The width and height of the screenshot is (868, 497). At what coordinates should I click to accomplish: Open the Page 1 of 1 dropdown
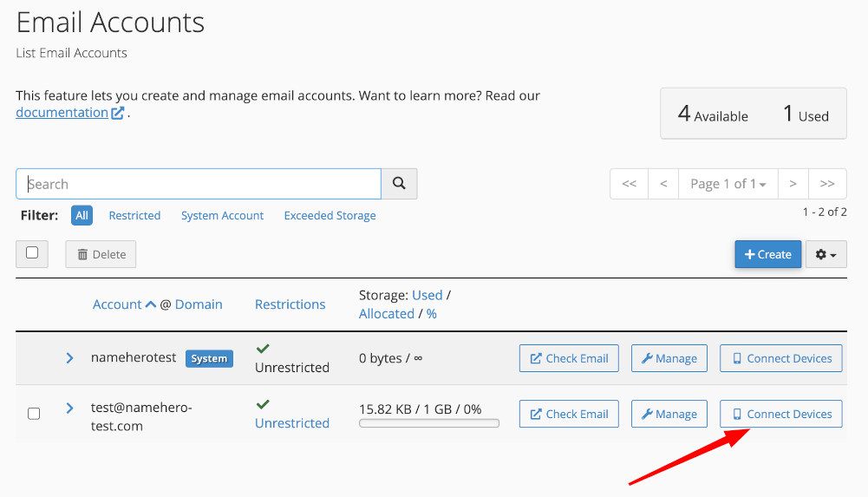(x=728, y=184)
